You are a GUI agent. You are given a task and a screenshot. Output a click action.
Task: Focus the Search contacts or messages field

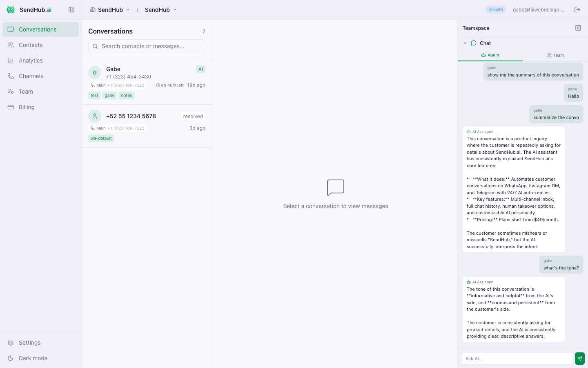[147, 46]
